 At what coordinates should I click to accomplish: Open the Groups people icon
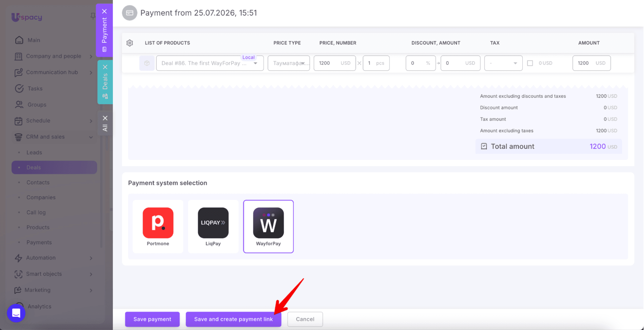[19, 105]
